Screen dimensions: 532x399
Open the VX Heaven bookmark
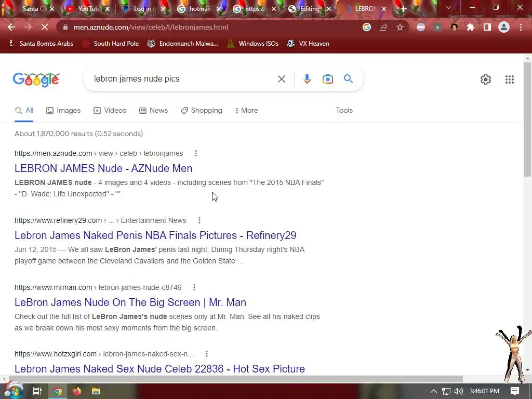(308, 44)
